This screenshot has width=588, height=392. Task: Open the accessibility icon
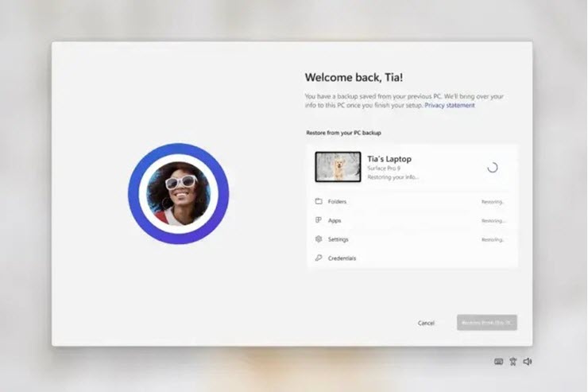tap(513, 361)
